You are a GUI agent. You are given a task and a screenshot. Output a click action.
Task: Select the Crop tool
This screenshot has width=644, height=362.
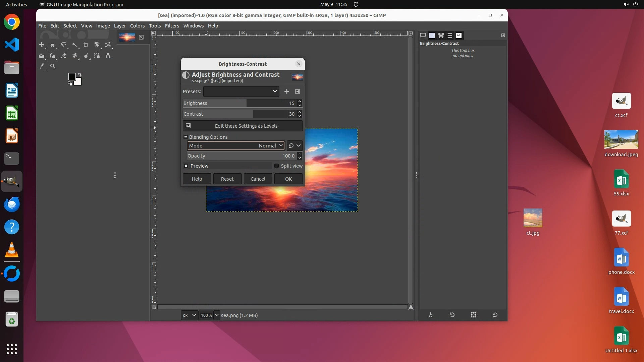tap(86, 45)
